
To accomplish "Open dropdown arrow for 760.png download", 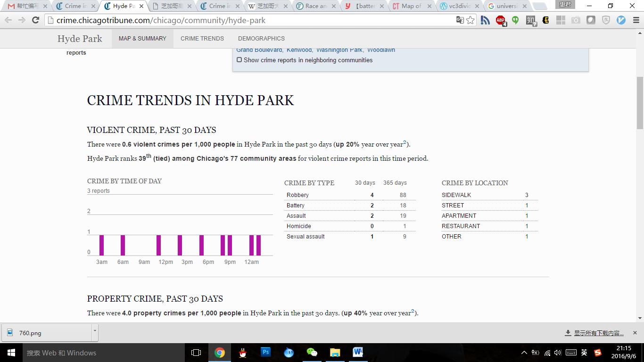I will pos(95,331).
